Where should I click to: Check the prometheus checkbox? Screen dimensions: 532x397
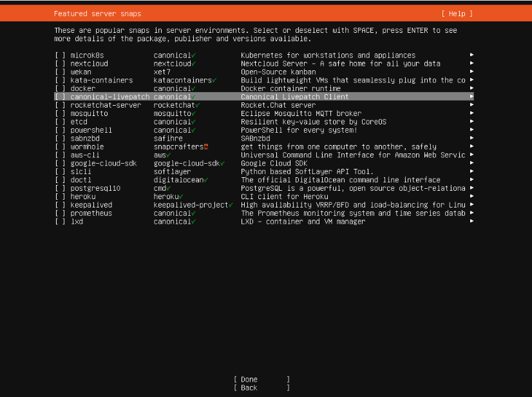click(60, 213)
